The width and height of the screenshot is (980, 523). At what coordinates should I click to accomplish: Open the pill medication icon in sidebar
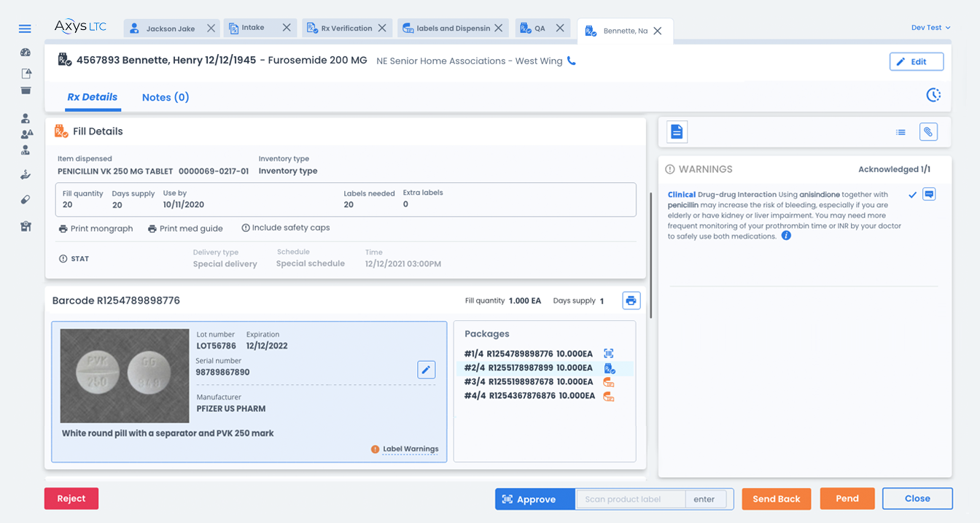pyautogui.click(x=26, y=199)
